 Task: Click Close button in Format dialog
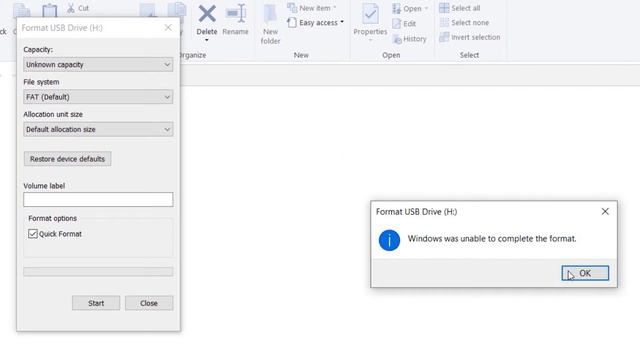(149, 303)
